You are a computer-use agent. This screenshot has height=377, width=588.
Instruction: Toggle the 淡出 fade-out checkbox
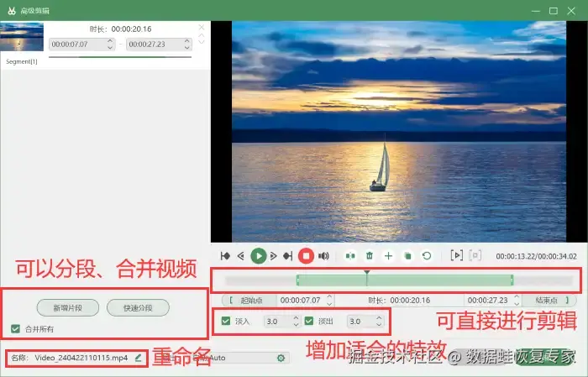(x=309, y=321)
